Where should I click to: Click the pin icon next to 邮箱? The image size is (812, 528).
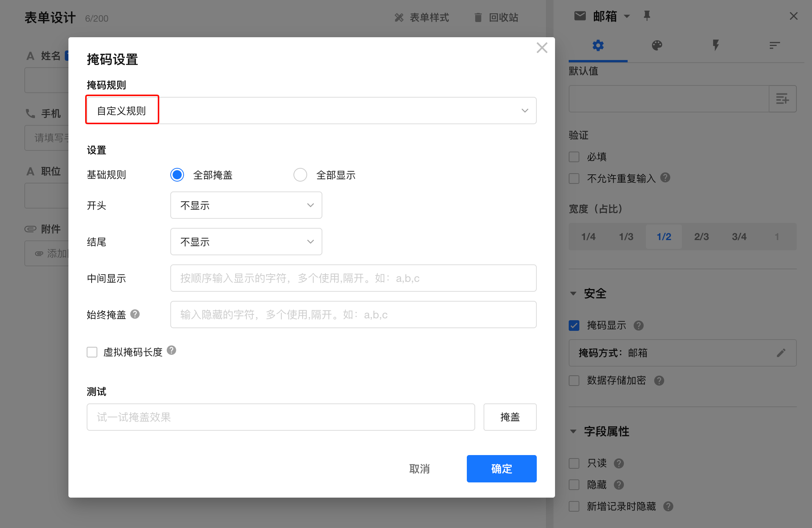coord(647,16)
